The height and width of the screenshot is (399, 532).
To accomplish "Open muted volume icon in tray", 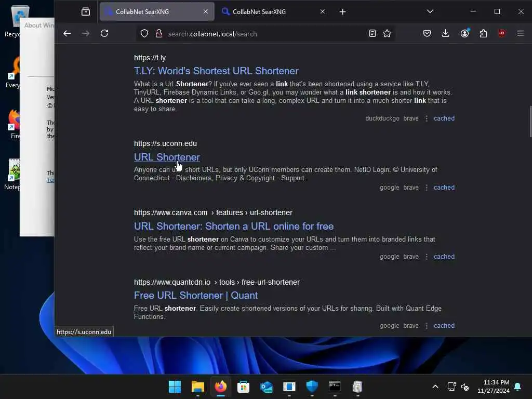I will coord(465,387).
